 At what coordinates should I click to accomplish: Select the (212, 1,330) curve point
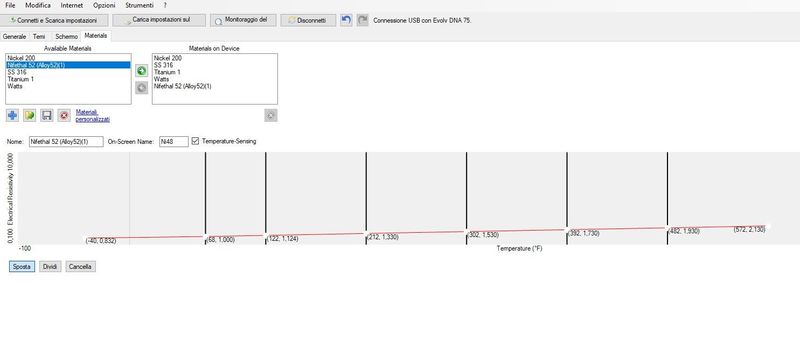tap(366, 234)
